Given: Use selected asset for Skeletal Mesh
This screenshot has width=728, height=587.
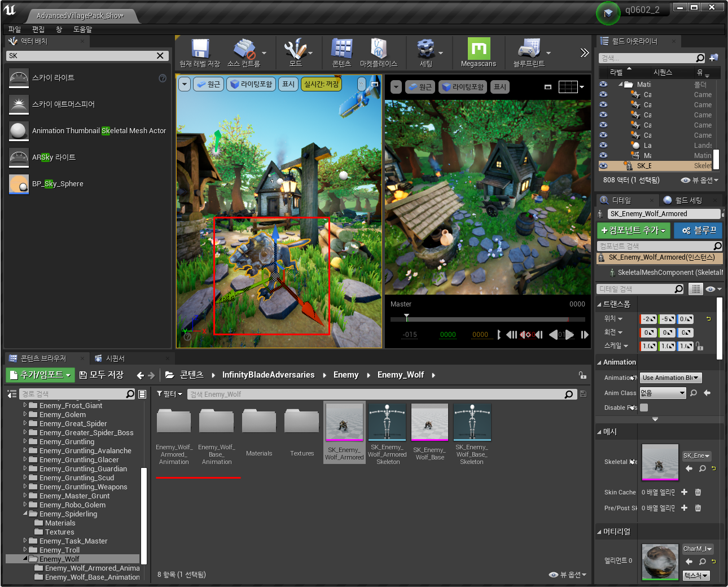Looking at the screenshot, I should tap(689, 468).
